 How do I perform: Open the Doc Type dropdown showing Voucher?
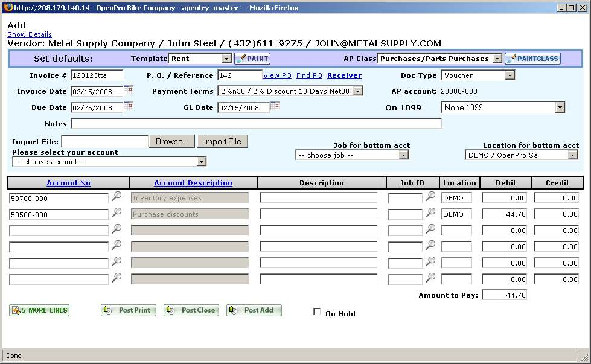click(510, 75)
